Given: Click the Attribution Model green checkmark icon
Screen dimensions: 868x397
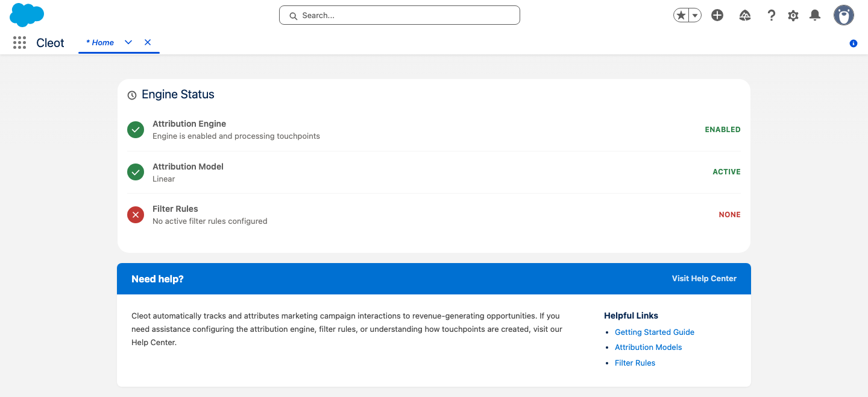Looking at the screenshot, I should tap(136, 172).
